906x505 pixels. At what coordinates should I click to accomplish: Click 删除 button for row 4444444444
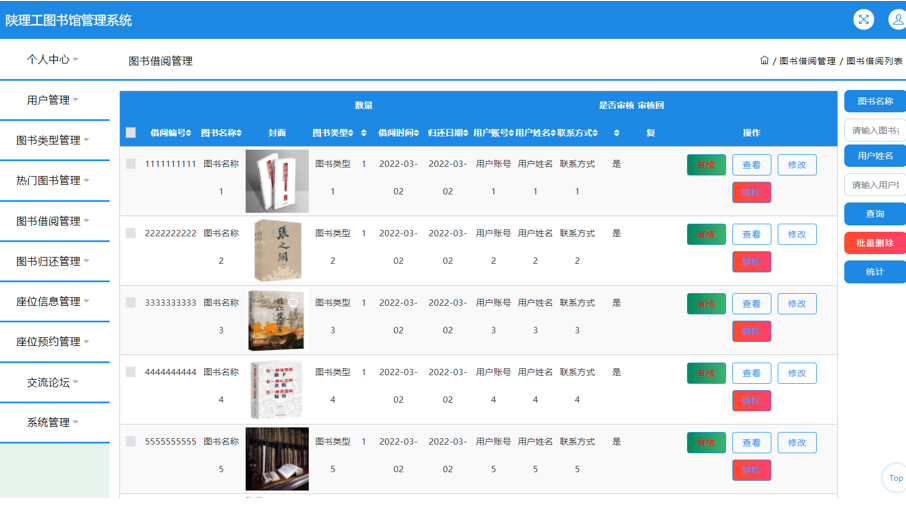[x=751, y=400]
